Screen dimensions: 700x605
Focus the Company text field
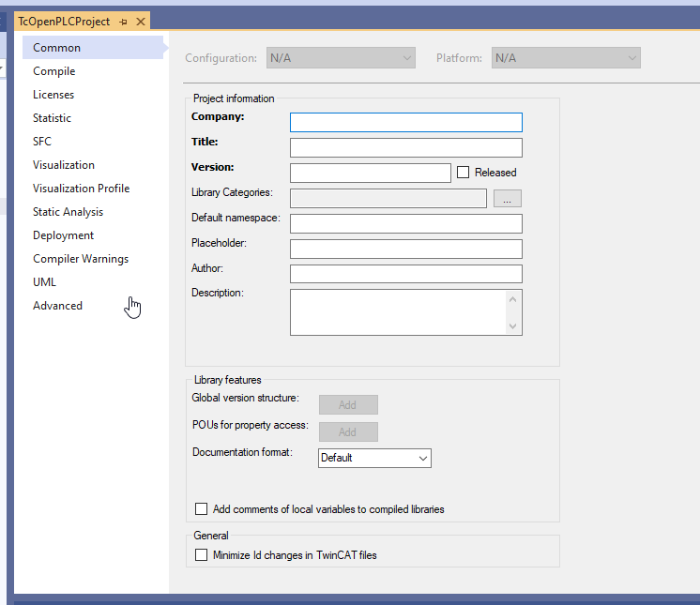click(406, 122)
